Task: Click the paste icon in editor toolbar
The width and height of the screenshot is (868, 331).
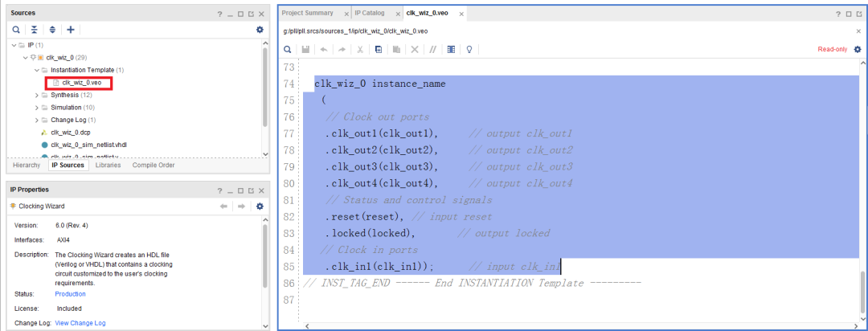Action: [x=396, y=49]
